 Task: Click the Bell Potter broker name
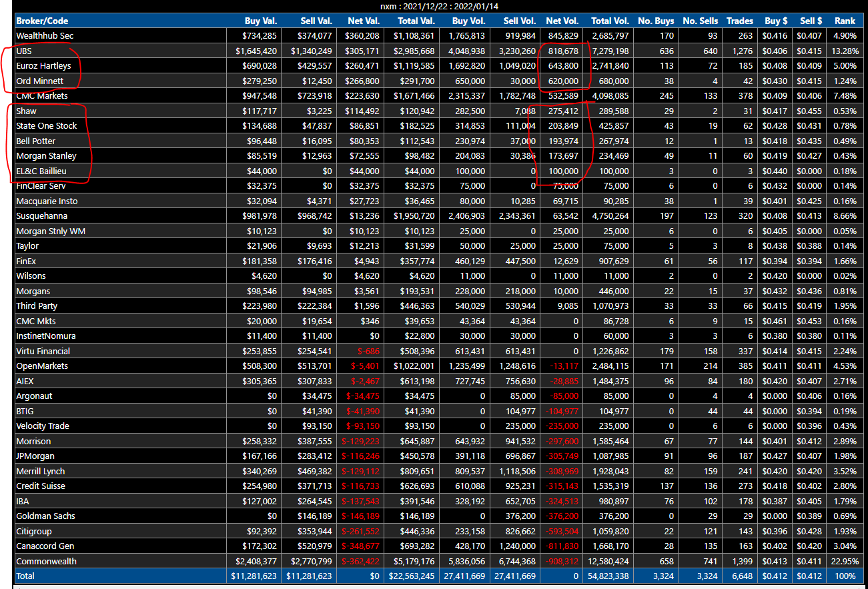(x=36, y=141)
